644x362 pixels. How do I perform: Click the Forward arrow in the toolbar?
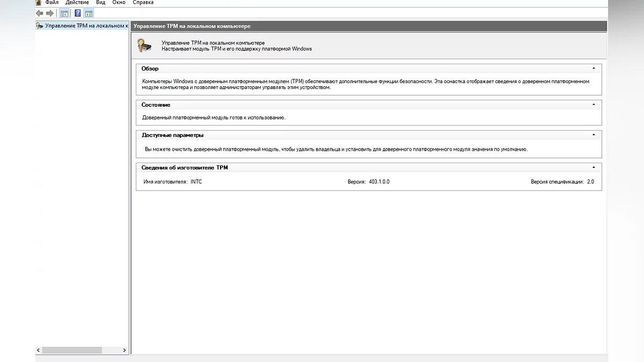[x=50, y=13]
